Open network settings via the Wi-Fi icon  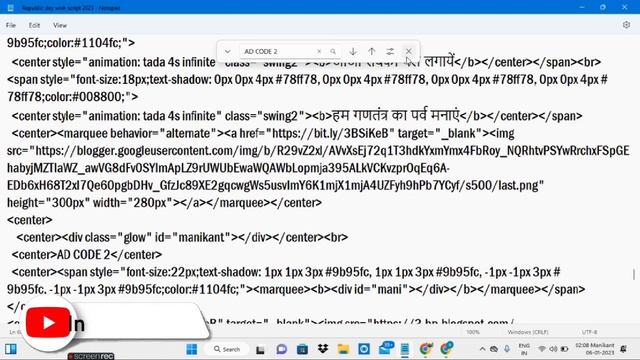[542, 349]
